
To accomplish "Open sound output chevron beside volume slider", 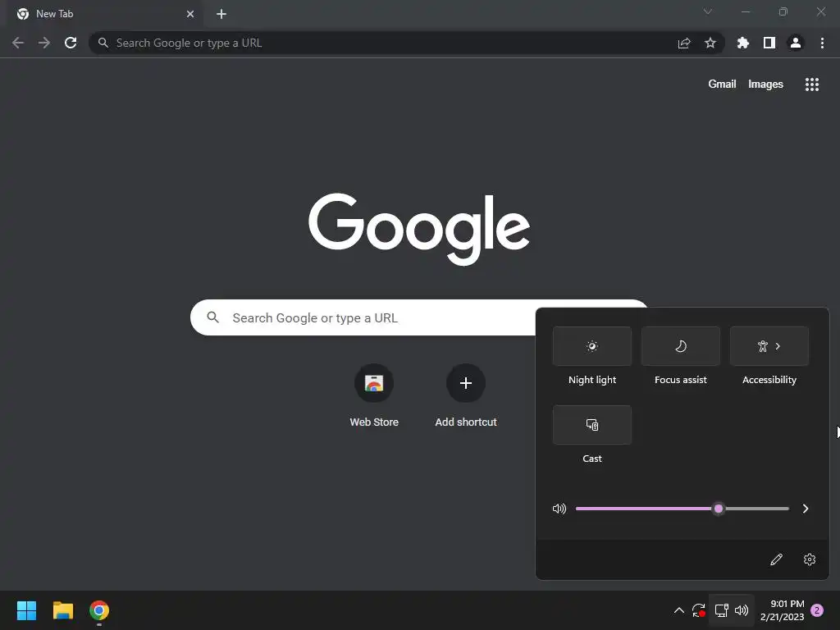I will [x=806, y=509].
